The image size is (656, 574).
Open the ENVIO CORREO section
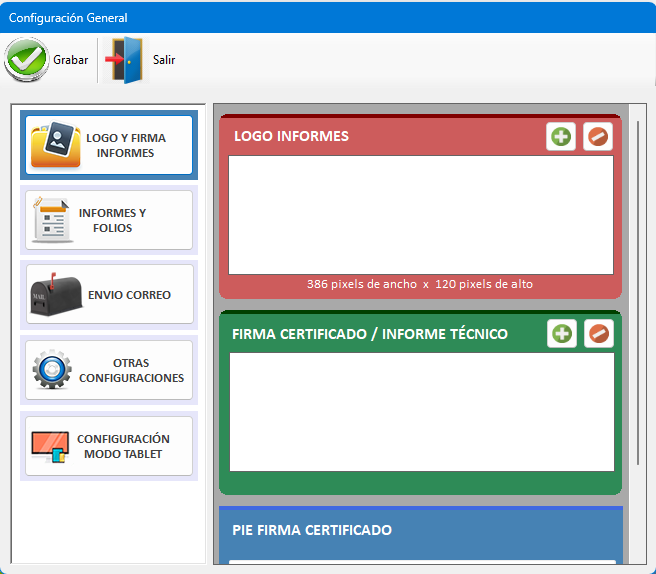(x=110, y=294)
